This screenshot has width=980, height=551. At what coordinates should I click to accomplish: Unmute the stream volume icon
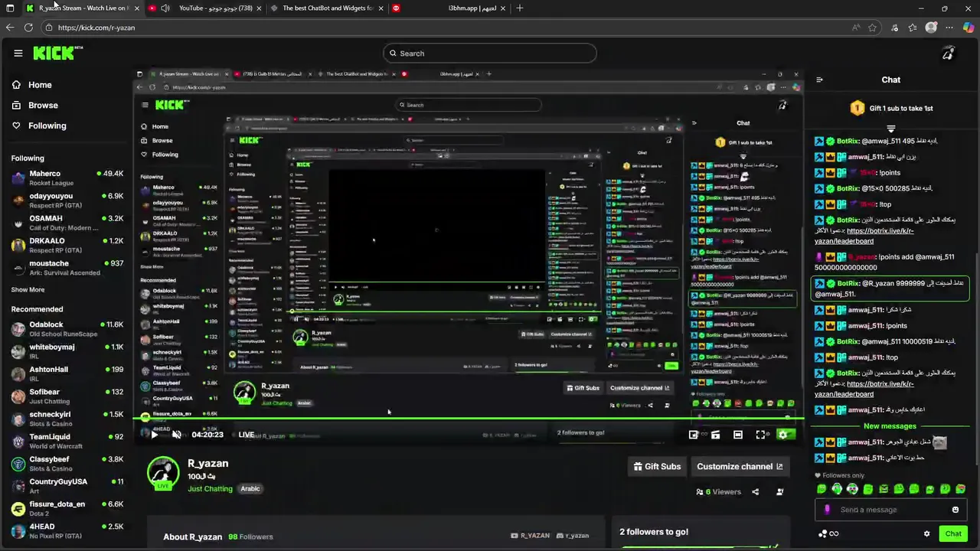(x=176, y=435)
